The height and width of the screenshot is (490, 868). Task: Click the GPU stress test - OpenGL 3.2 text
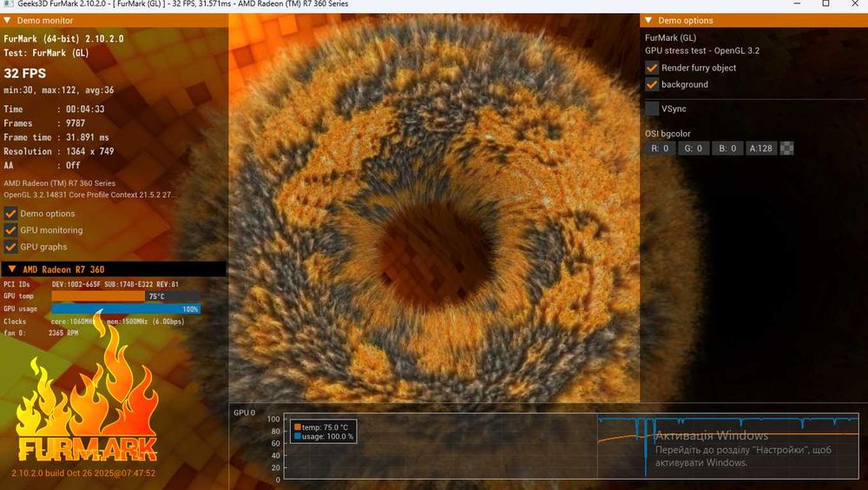coord(702,50)
